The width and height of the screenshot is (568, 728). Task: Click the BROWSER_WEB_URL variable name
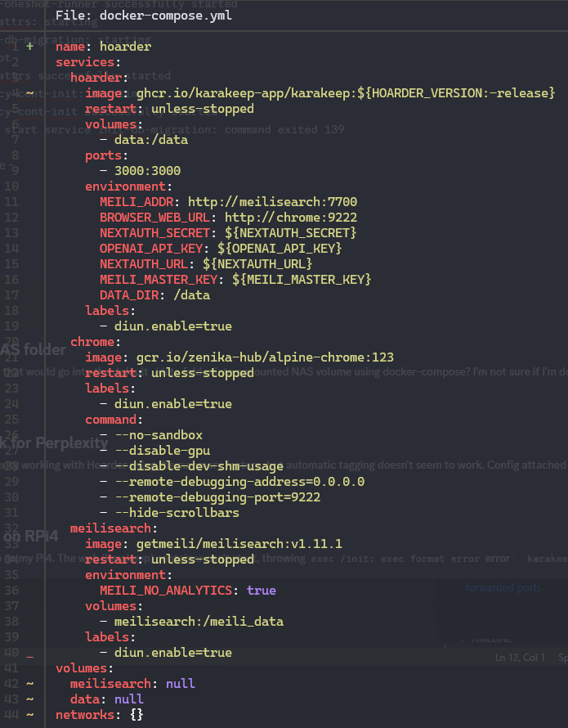[x=155, y=218]
